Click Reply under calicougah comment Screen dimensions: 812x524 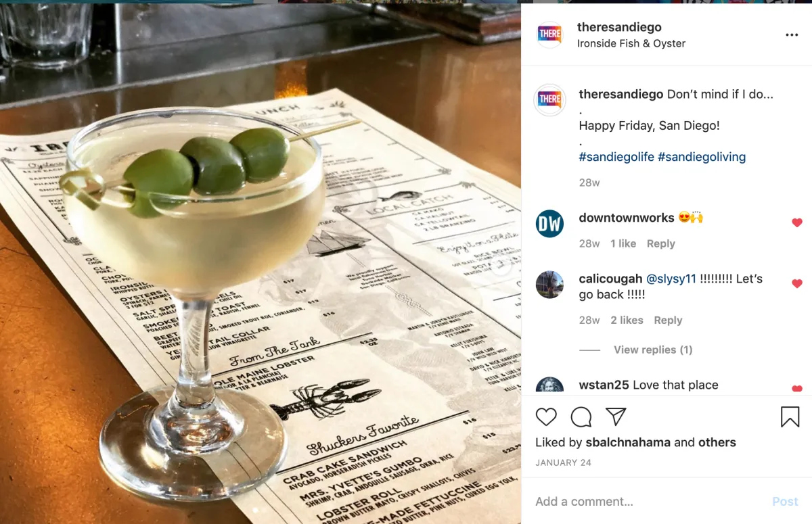point(668,320)
